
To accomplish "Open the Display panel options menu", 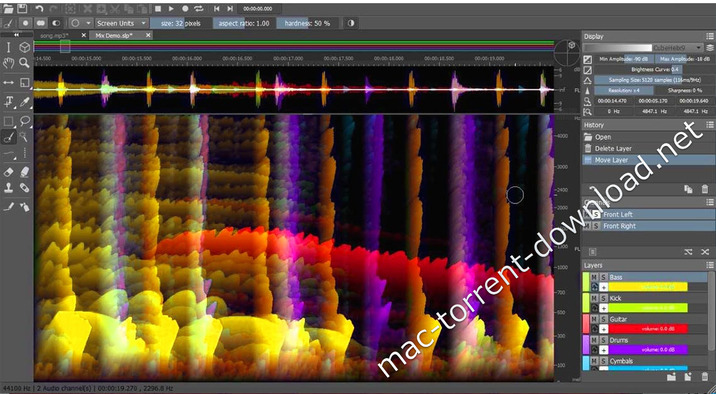I will click(x=710, y=36).
